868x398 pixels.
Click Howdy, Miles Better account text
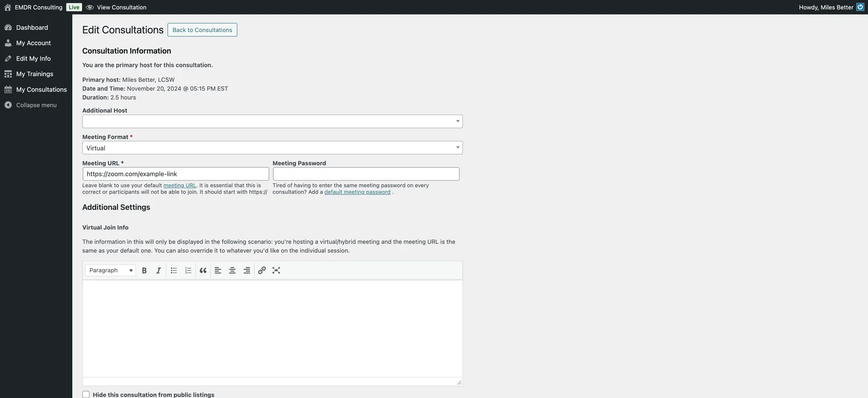tap(826, 8)
